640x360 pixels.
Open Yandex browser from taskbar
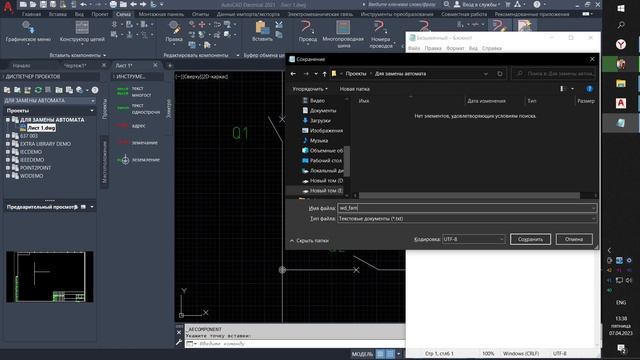pyautogui.click(x=621, y=44)
